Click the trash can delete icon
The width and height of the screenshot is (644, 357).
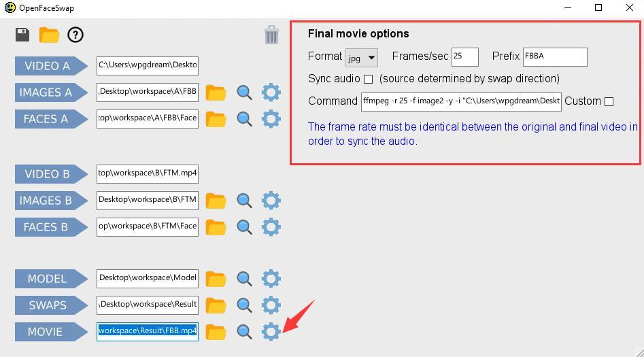point(271,35)
